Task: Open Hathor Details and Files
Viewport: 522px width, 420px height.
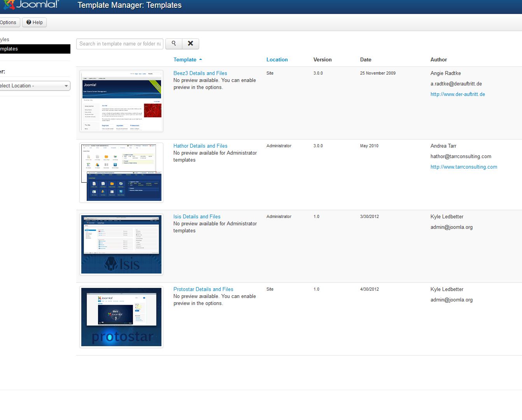Action: tap(200, 146)
